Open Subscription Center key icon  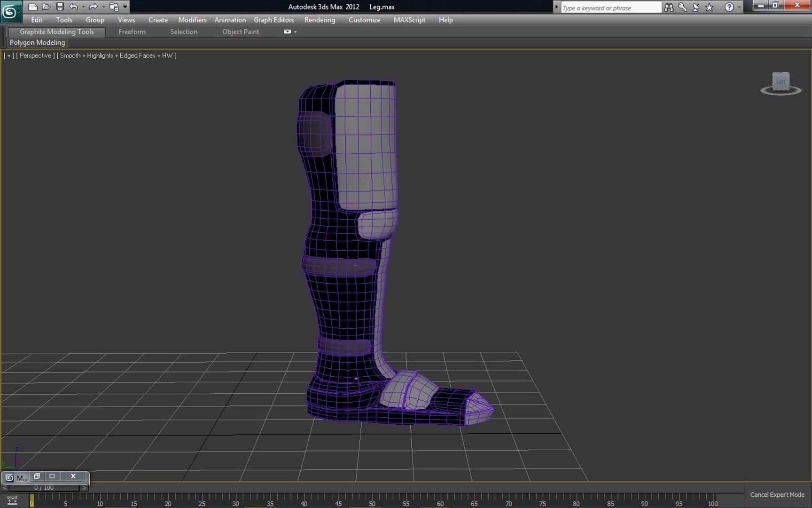(682, 7)
